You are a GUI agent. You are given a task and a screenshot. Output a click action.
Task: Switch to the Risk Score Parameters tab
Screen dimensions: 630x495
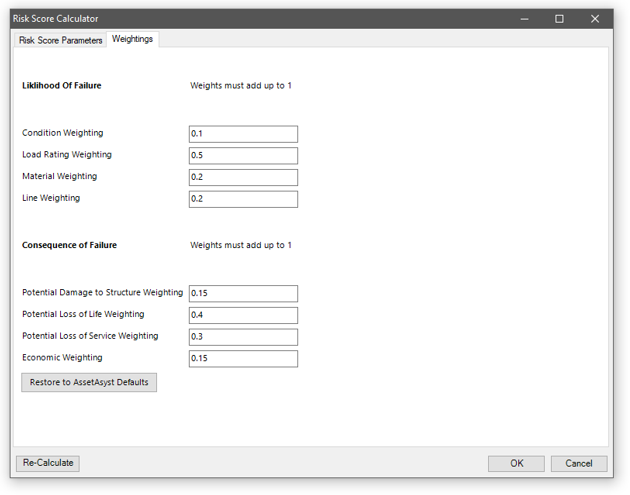pos(60,41)
